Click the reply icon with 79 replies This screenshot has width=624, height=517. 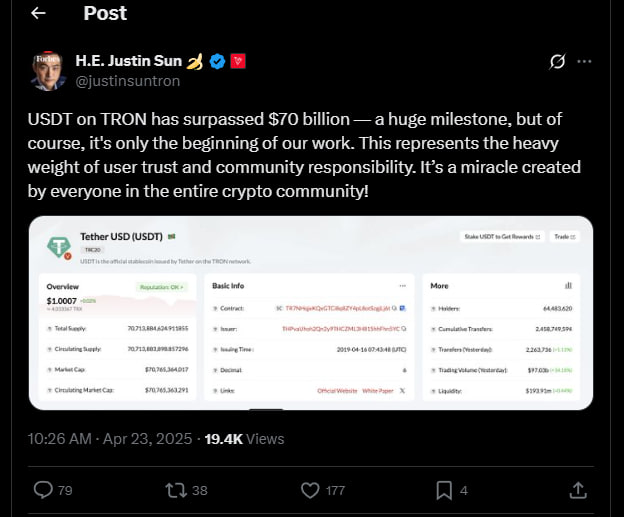tap(44, 490)
